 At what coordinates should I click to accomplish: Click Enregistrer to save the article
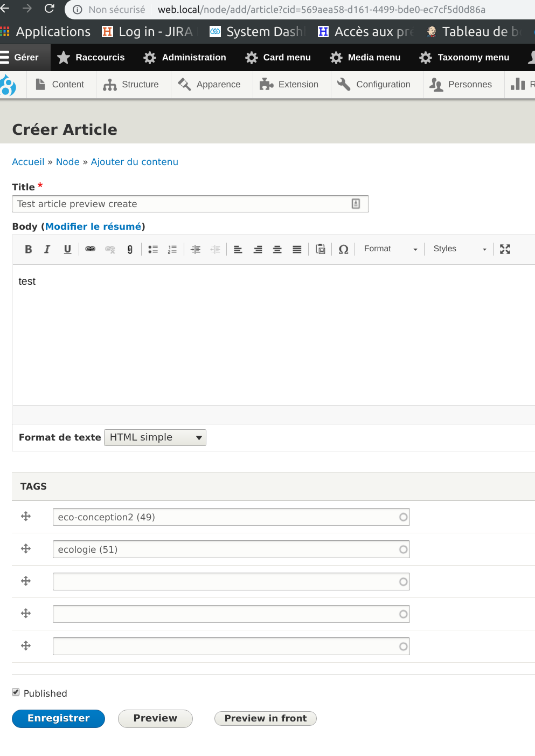coord(58,718)
